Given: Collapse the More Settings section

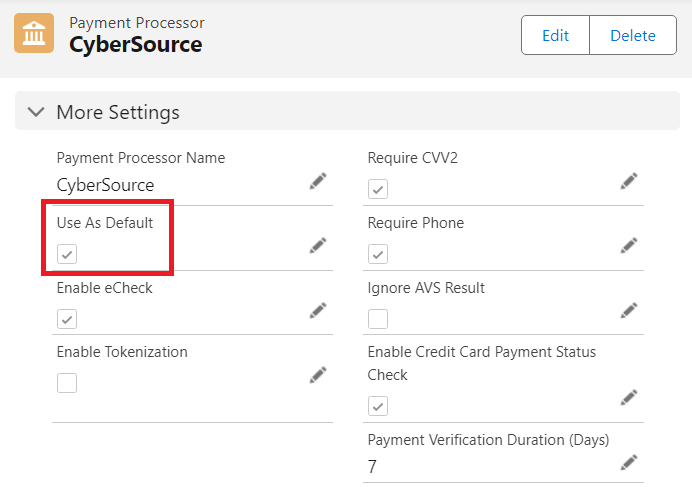Looking at the screenshot, I should tap(37, 112).
